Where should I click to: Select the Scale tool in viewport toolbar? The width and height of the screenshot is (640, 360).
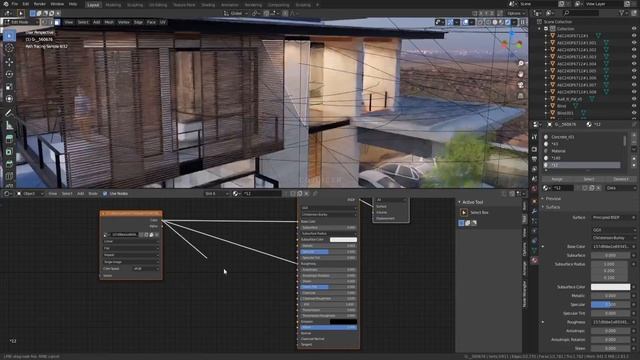pyautogui.click(x=9, y=87)
